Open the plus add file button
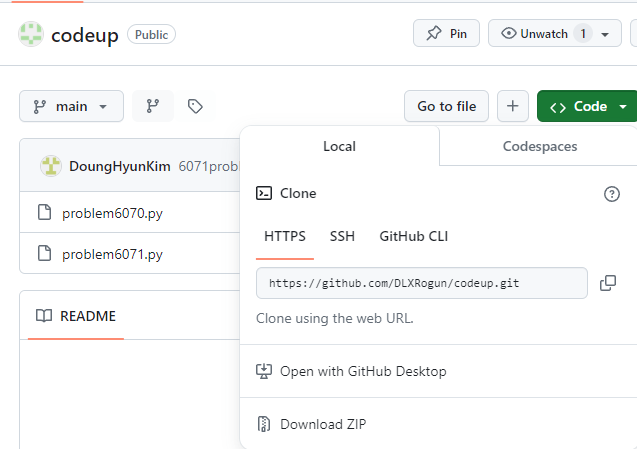The width and height of the screenshot is (637, 449). tap(513, 106)
